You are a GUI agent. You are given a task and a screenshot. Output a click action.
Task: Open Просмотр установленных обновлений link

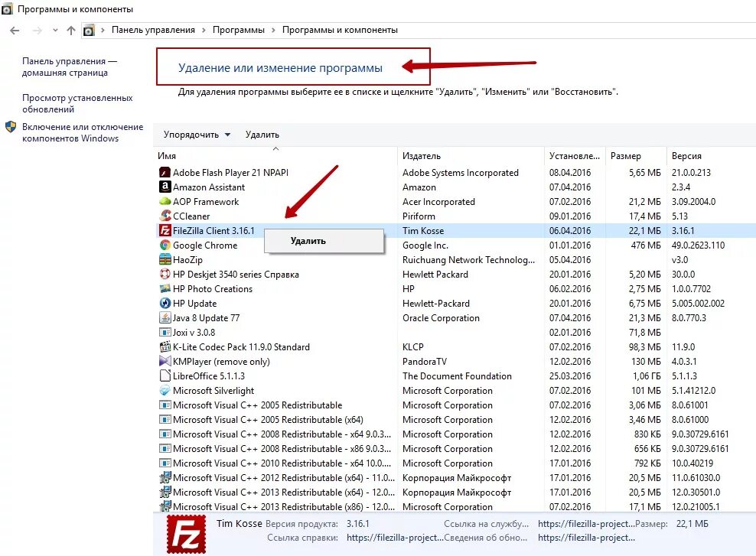[x=77, y=103]
